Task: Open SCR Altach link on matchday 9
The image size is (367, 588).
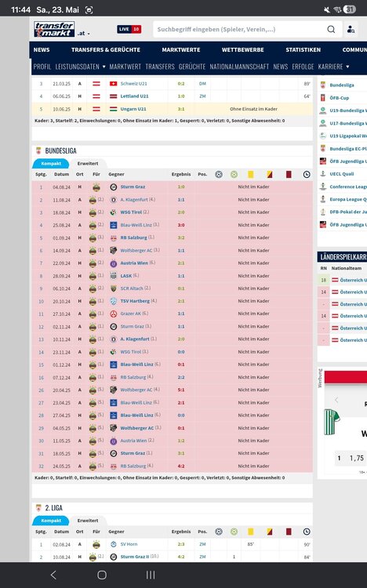Action: pyautogui.click(x=132, y=289)
